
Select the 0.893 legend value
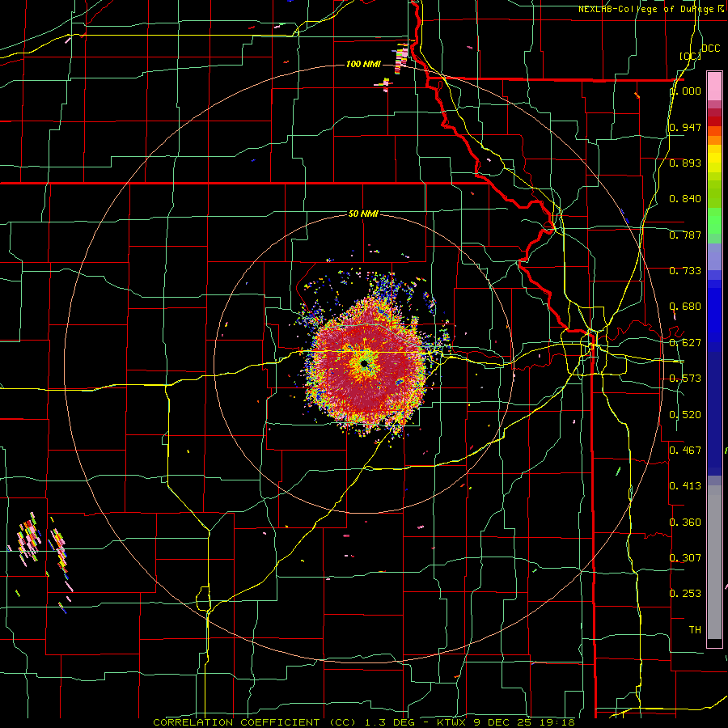tap(685, 163)
